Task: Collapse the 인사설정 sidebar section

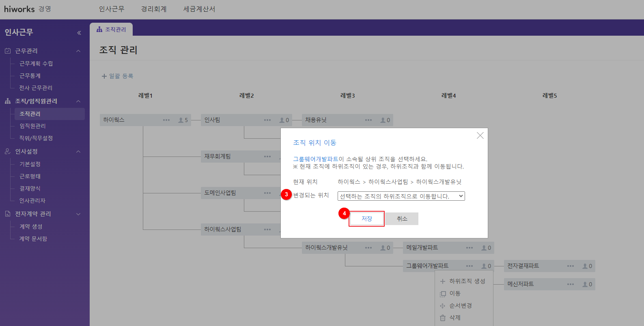Action: pos(78,152)
